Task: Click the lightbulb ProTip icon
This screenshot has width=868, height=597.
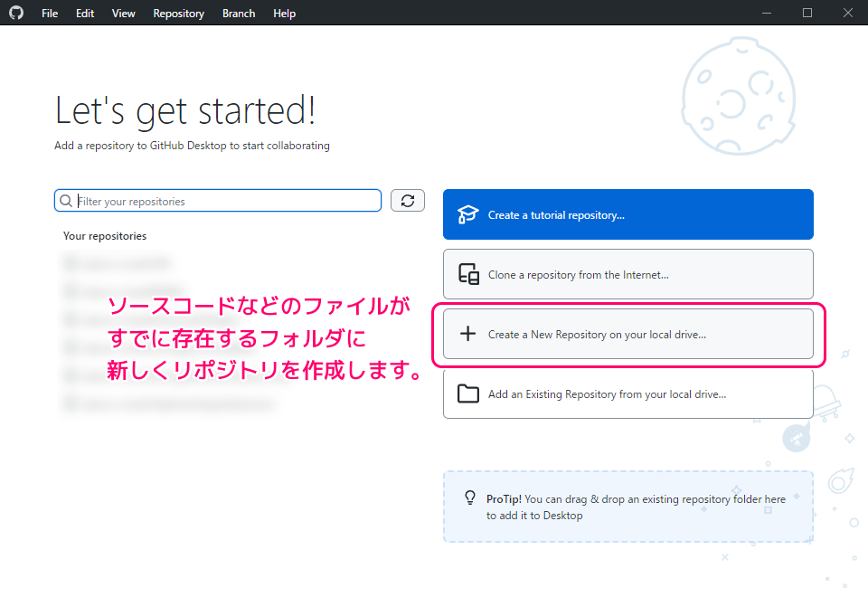Action: point(470,497)
